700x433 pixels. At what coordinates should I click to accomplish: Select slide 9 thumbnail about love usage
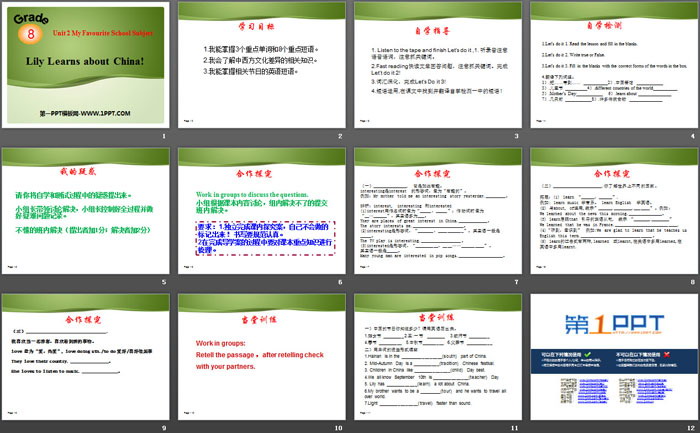(86, 357)
